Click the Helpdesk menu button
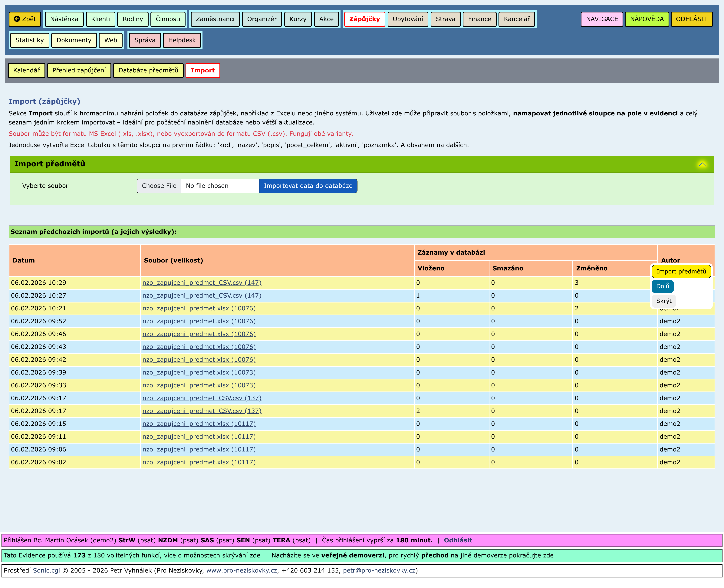The width and height of the screenshot is (724, 588). click(182, 40)
